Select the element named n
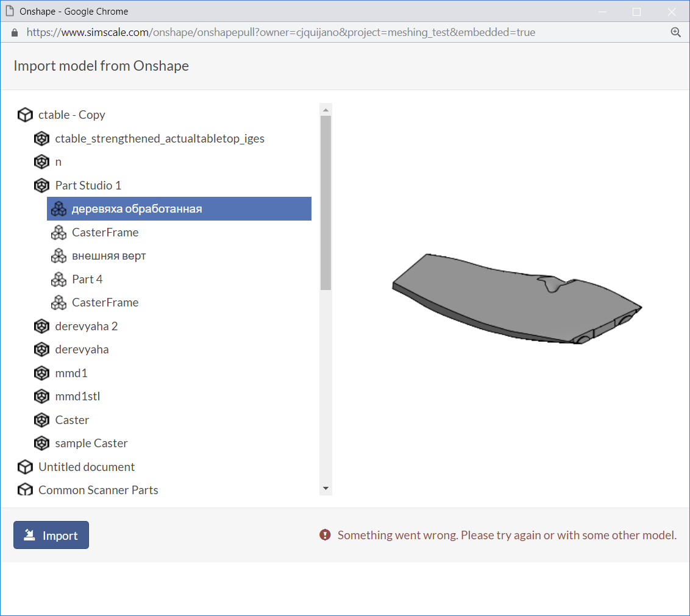 (58, 162)
